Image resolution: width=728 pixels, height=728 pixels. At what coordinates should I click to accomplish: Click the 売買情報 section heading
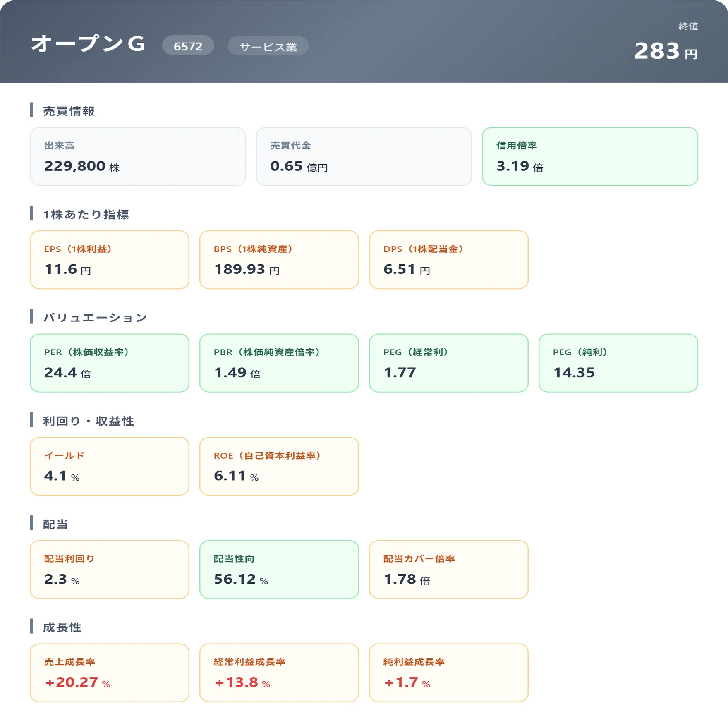pyautogui.click(x=69, y=111)
